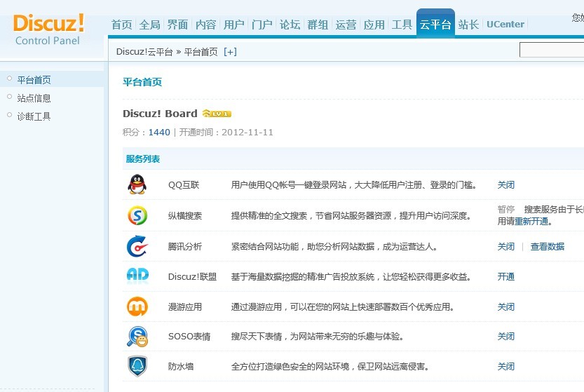Click the QQ互联 service name
This screenshot has width=584, height=392.
point(184,185)
